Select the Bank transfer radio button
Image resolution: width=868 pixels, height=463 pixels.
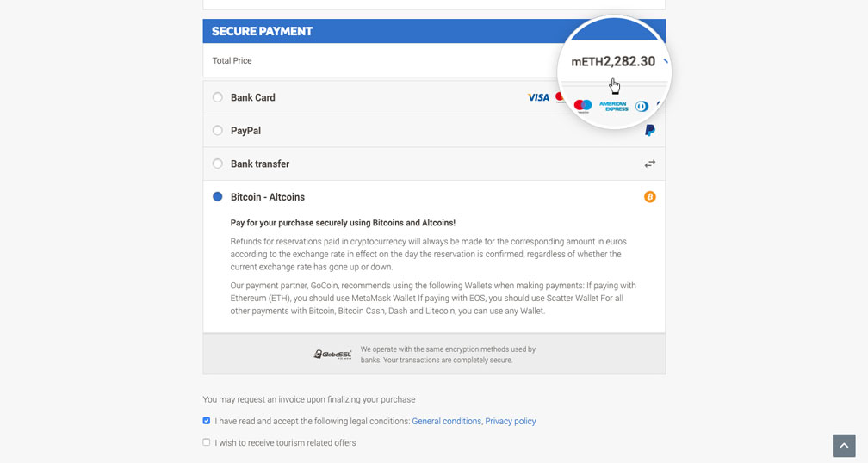(218, 164)
